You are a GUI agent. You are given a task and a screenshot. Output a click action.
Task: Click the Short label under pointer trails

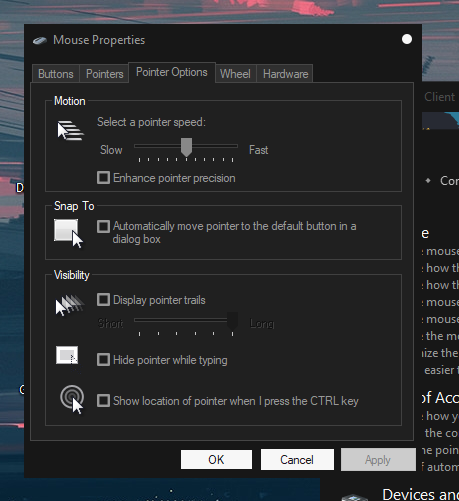(x=111, y=323)
